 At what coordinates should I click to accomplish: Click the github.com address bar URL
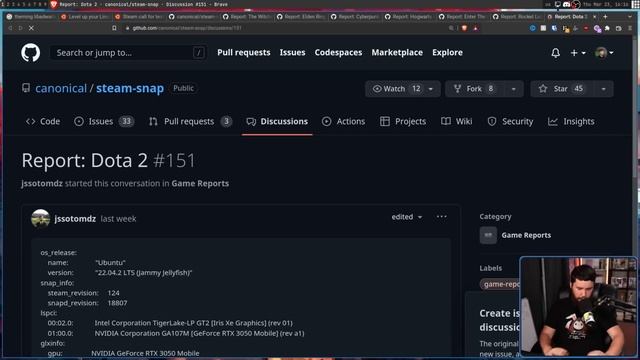(x=187, y=28)
